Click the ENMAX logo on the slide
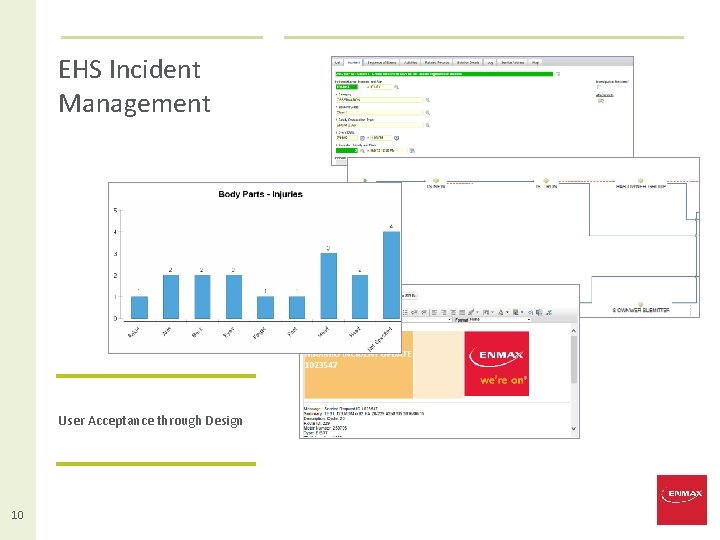The image size is (720, 540). pos(681,500)
